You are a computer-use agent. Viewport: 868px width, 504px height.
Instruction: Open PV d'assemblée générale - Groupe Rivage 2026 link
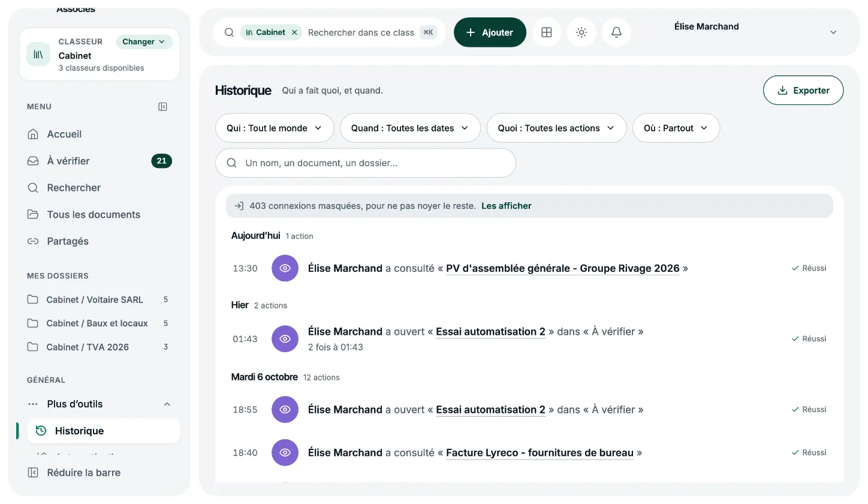coord(563,268)
